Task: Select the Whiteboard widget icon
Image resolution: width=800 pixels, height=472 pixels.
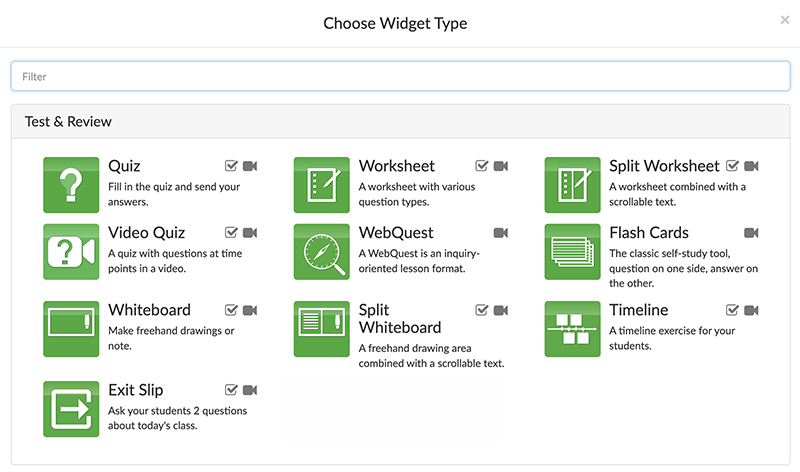Action: coord(72,329)
